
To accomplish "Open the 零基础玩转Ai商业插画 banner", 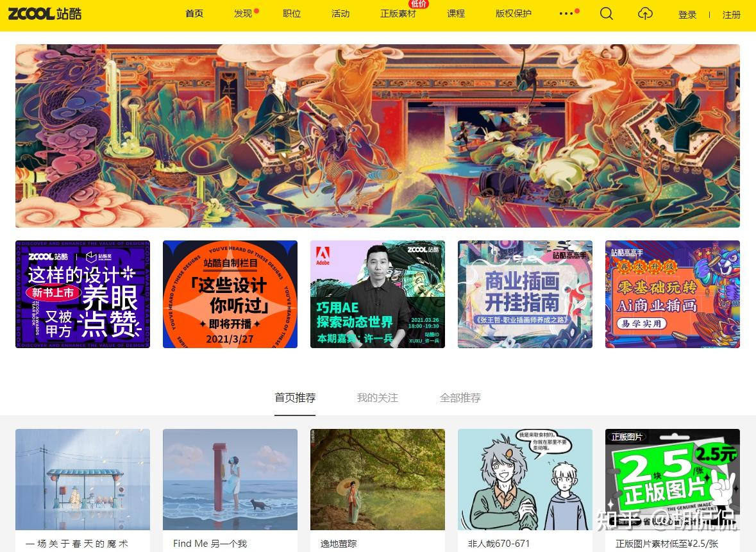I will [673, 294].
